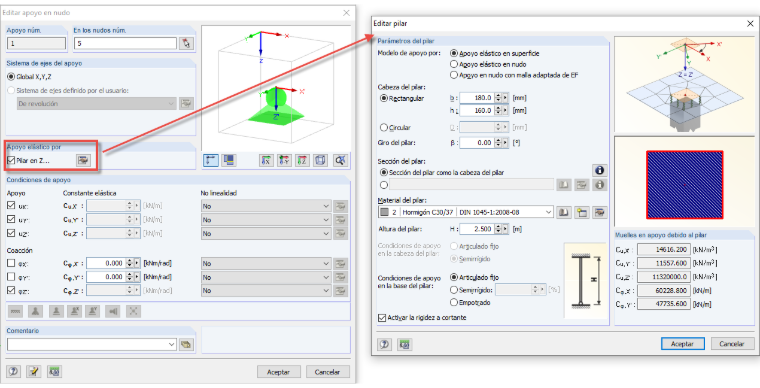760x388 pixels.
Task: Toggle 'Activar la rigidez a cortante' checkbox
Action: click(382, 318)
